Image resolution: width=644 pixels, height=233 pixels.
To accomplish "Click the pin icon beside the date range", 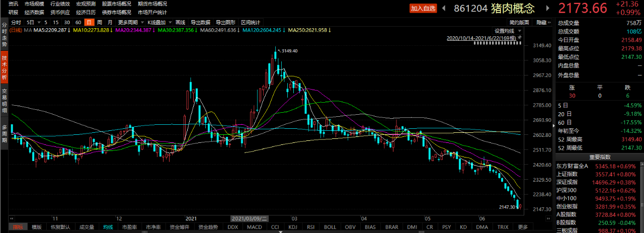I will coord(520,38).
